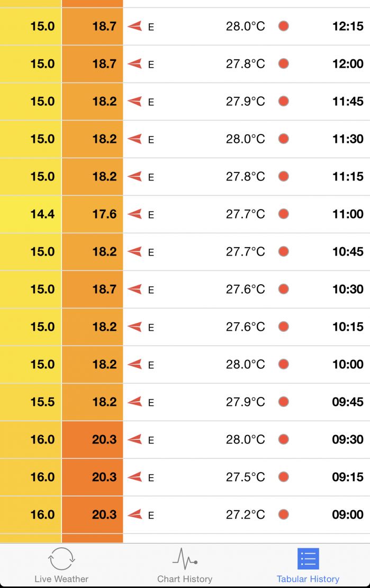Click wind direction arrow in 12:15 row
Image resolution: width=370 pixels, height=588 pixels.
tap(135, 26)
